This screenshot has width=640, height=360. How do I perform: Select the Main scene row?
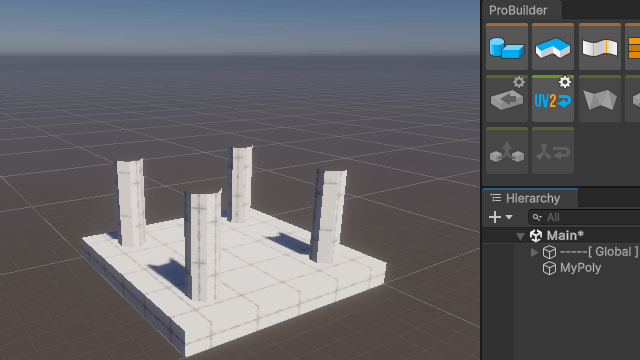pos(561,236)
